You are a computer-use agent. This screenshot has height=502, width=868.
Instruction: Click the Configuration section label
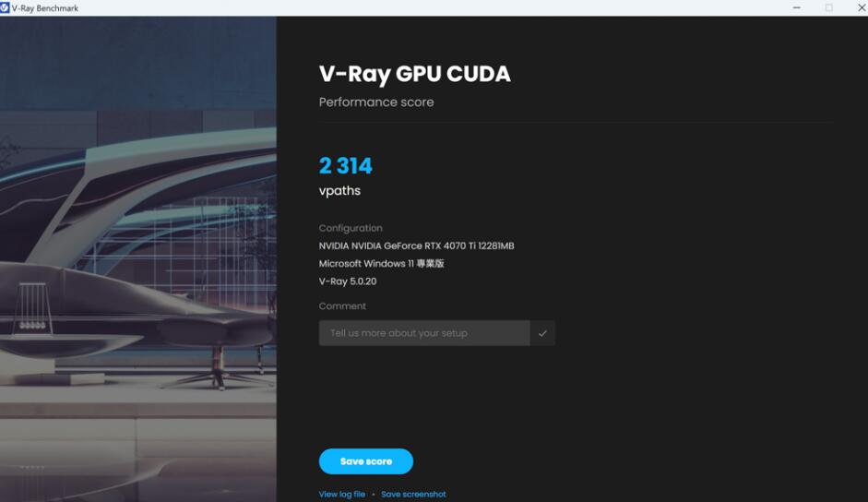351,228
